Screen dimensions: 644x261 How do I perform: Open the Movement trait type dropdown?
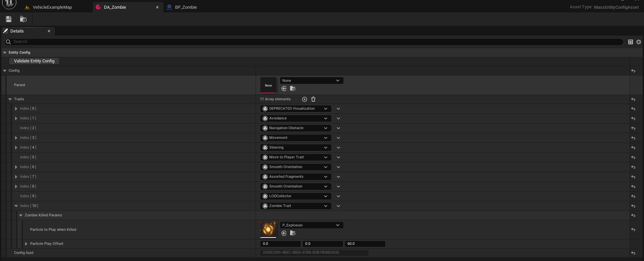coord(296,138)
